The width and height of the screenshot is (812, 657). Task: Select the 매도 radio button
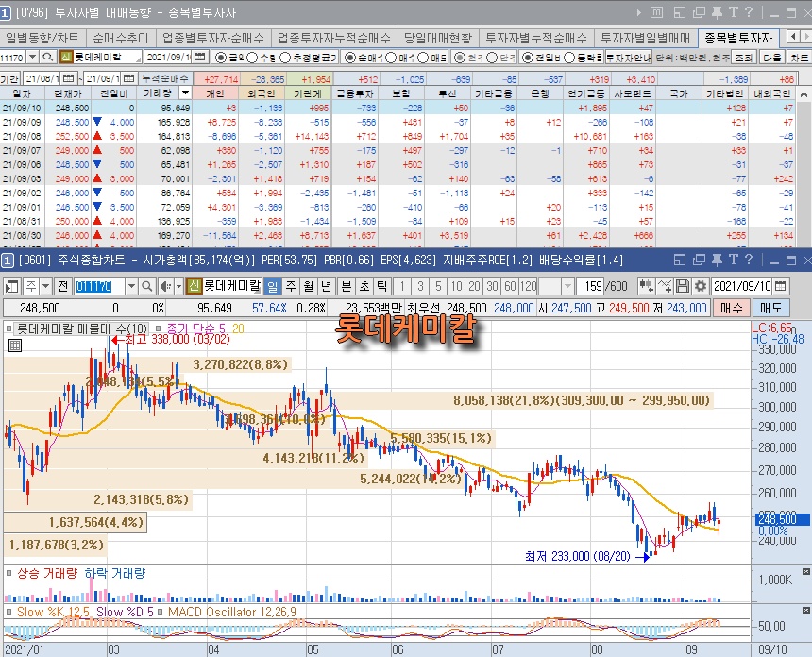(x=423, y=58)
